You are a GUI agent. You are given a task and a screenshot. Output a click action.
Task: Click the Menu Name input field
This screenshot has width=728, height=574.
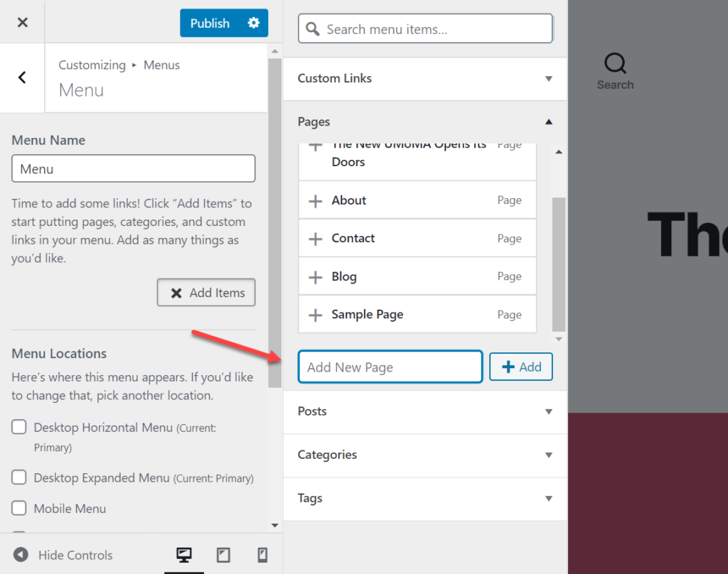point(133,168)
